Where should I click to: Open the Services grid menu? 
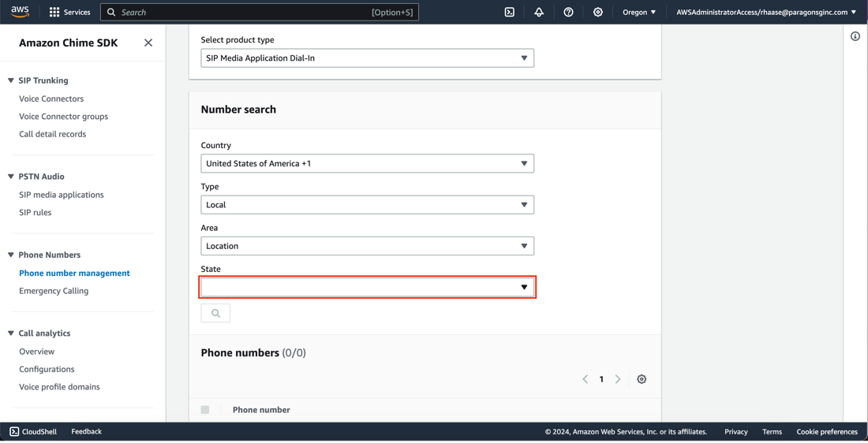69,12
